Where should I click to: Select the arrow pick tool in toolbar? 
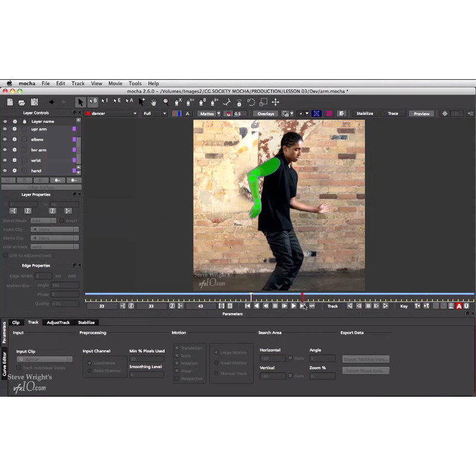pos(81,102)
